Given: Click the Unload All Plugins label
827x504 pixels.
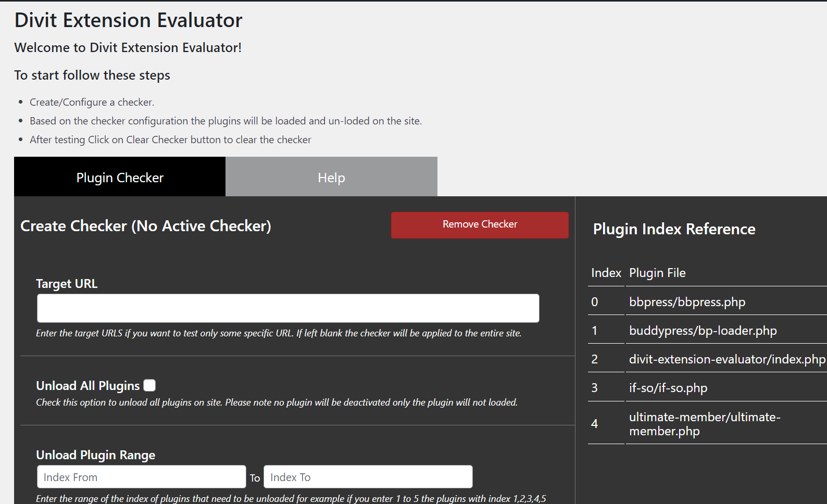Looking at the screenshot, I should (x=88, y=386).
